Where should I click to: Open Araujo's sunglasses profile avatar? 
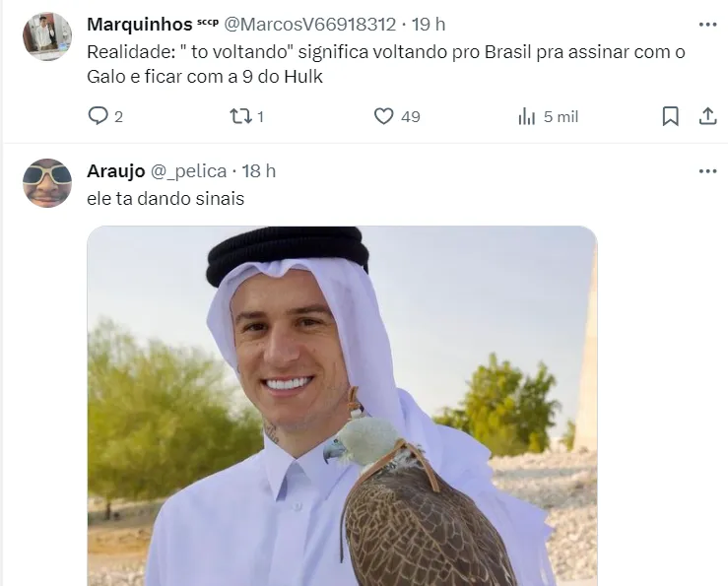click(47, 183)
